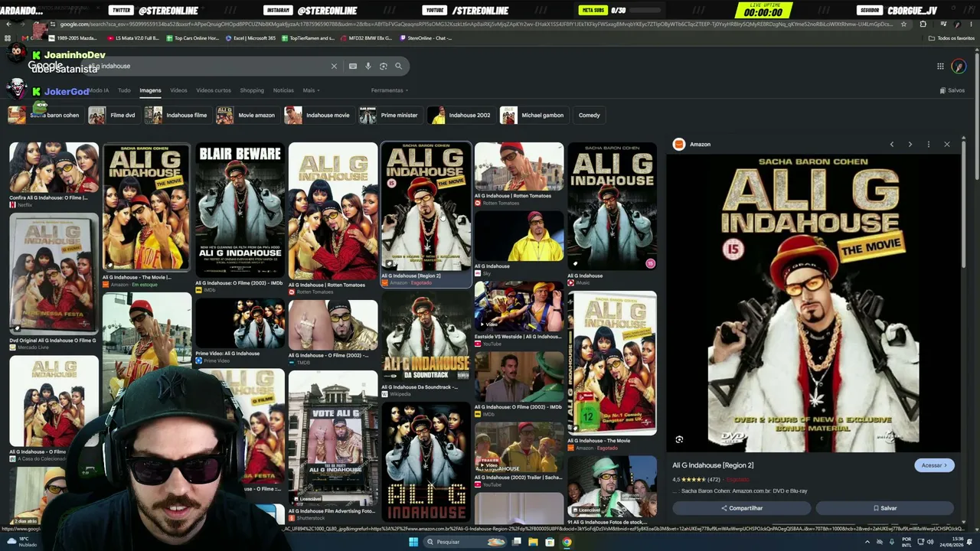Image resolution: width=980 pixels, height=551 pixels.
Task: Show hidden system tray icons
Action: [x=867, y=542]
